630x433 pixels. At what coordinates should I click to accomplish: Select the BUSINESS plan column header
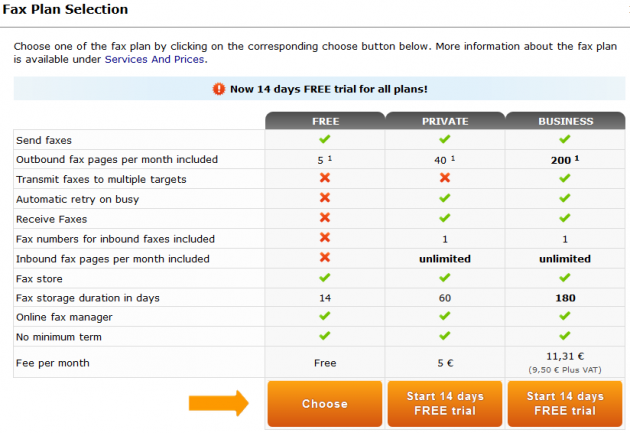pyautogui.click(x=565, y=121)
